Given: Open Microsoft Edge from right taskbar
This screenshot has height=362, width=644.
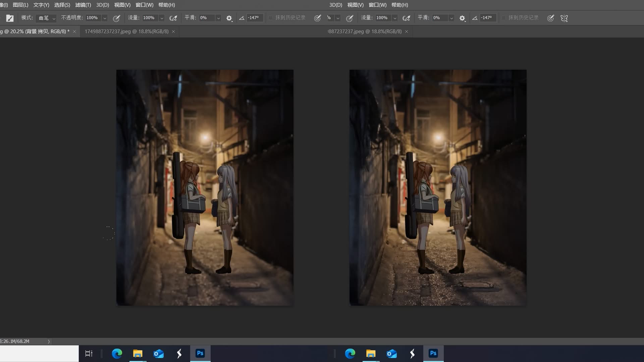Looking at the screenshot, I should (350, 354).
